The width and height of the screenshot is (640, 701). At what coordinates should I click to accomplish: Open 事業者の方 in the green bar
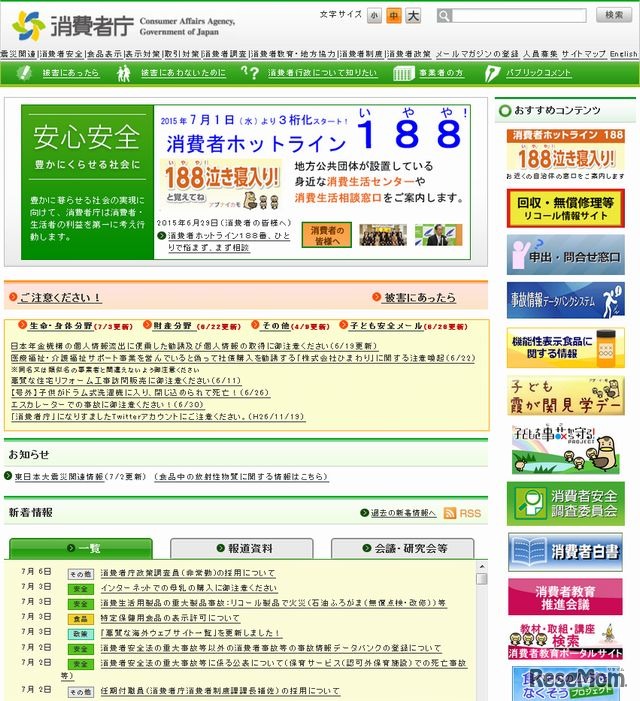441,73
